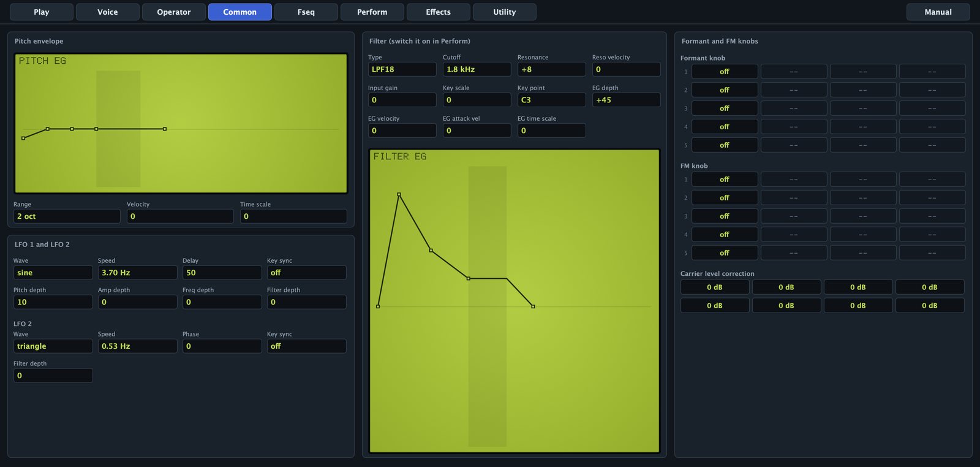The height and width of the screenshot is (467, 980).
Task: Go to the Operator tab
Action: click(x=174, y=12)
